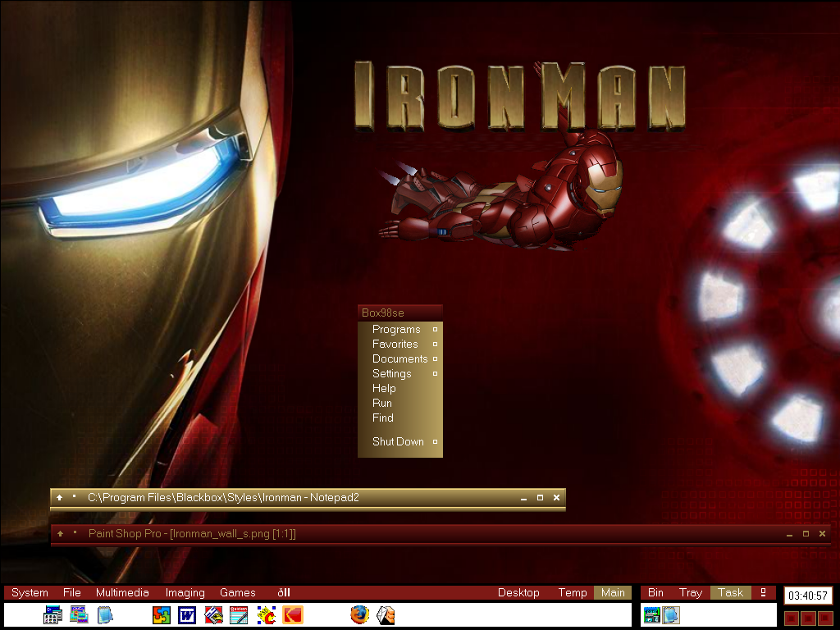The height and width of the screenshot is (630, 840).
Task: Close the Notepad2 window
Action: click(557, 498)
